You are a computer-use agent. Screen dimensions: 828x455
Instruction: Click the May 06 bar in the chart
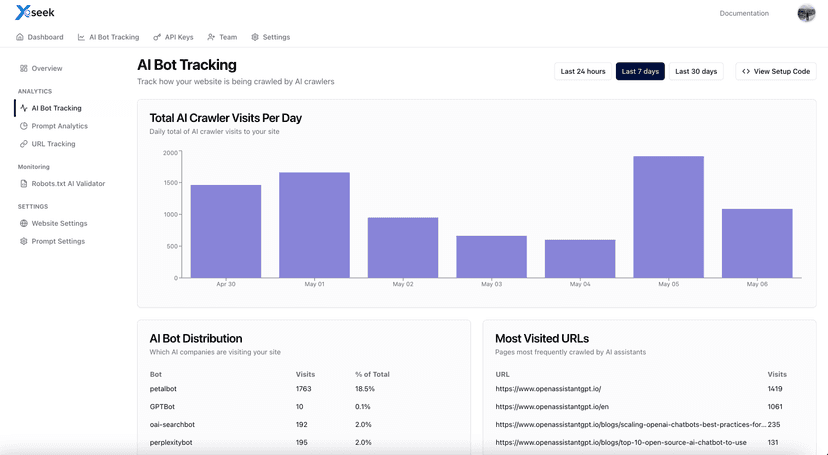tap(757, 243)
